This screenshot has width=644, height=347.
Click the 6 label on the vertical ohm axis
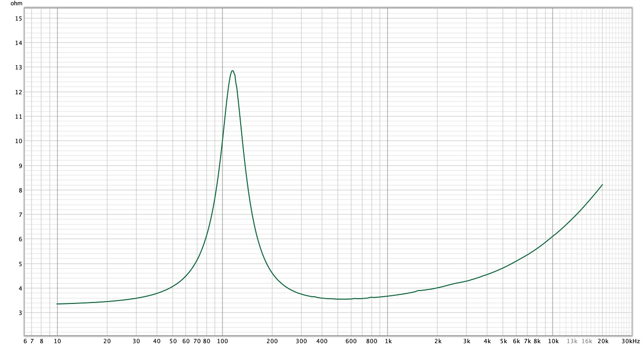click(20, 239)
